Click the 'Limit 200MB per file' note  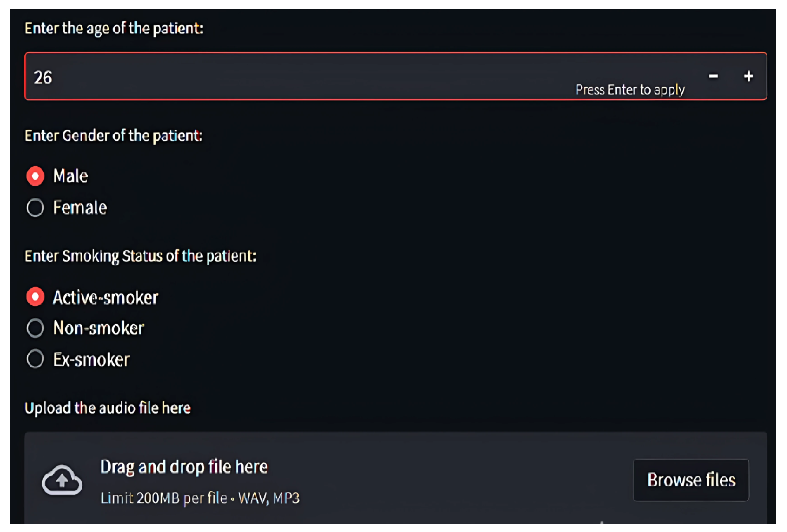[x=200, y=498]
